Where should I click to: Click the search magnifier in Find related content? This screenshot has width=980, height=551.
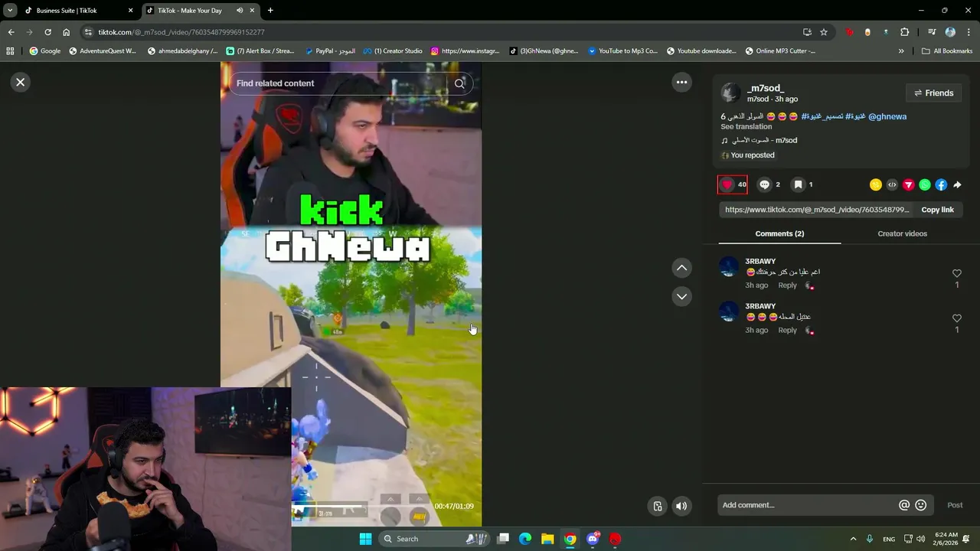click(x=459, y=83)
